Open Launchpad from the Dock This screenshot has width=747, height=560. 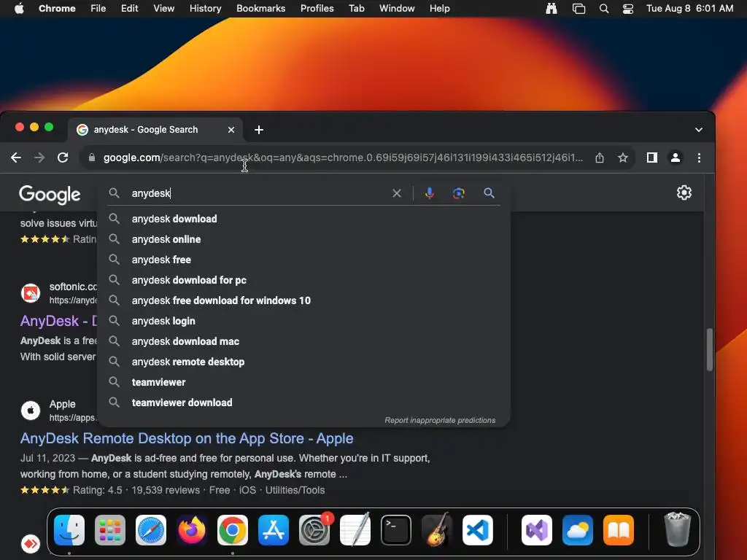(110, 530)
